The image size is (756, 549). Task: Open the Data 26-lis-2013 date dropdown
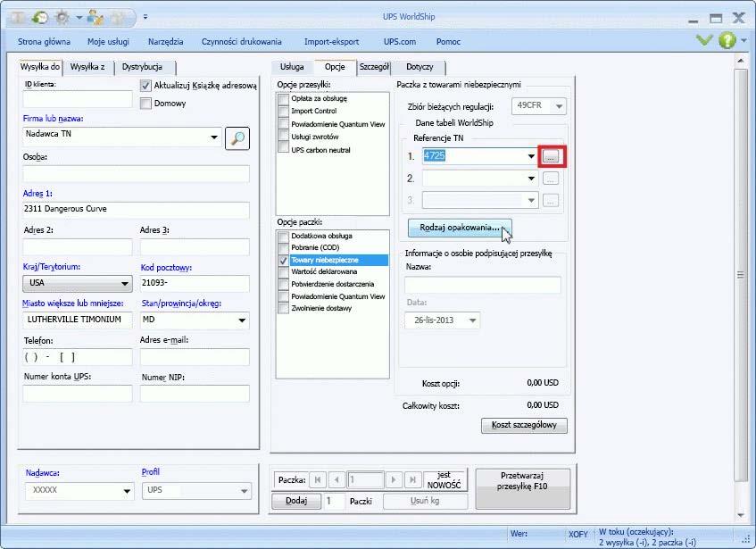(x=472, y=320)
